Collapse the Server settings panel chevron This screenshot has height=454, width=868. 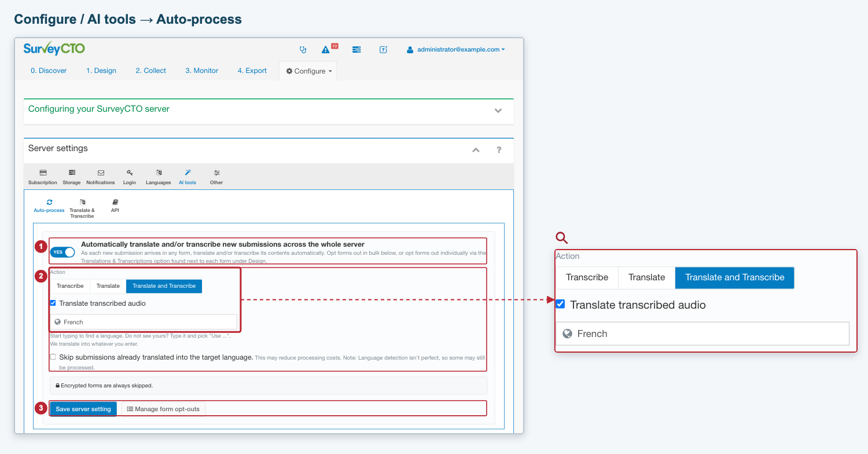pyautogui.click(x=476, y=150)
